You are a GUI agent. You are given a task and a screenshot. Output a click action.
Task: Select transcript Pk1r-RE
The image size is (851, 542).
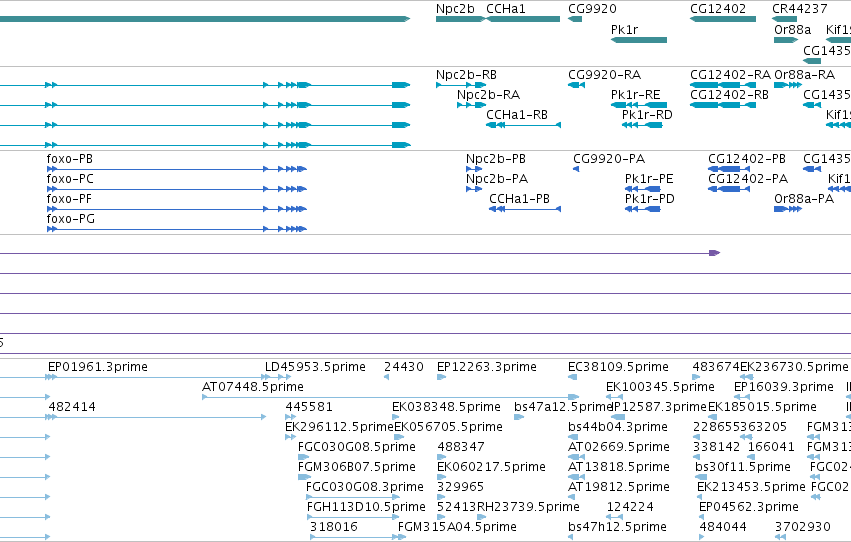pos(636,95)
